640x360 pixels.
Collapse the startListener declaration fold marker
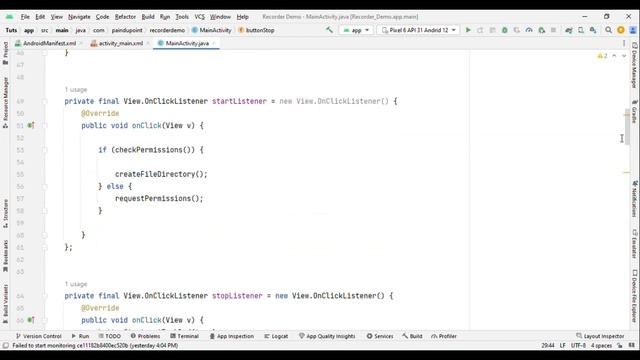45,101
